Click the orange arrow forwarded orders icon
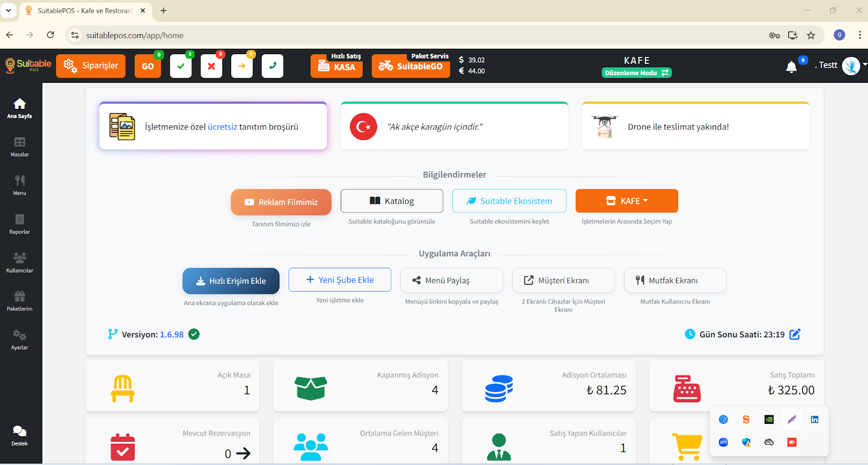This screenshot has height=465, width=868. pyautogui.click(x=242, y=66)
